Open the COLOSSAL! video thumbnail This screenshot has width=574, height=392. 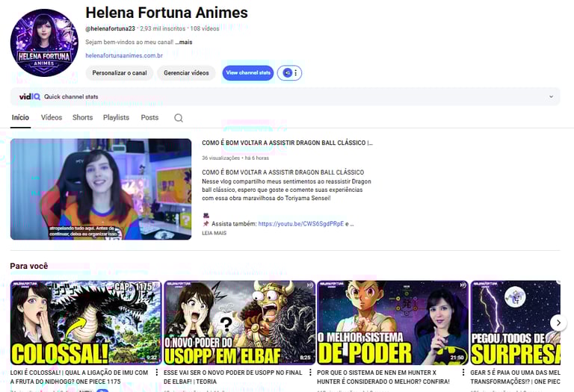(x=86, y=323)
